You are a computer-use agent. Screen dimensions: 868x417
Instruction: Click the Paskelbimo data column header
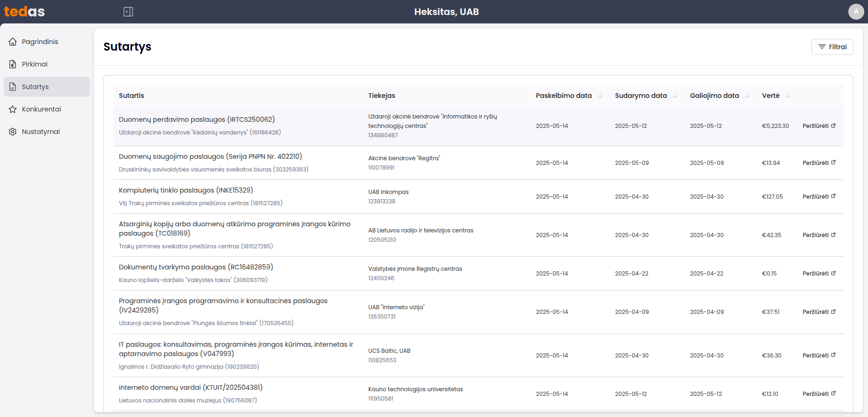tap(564, 96)
